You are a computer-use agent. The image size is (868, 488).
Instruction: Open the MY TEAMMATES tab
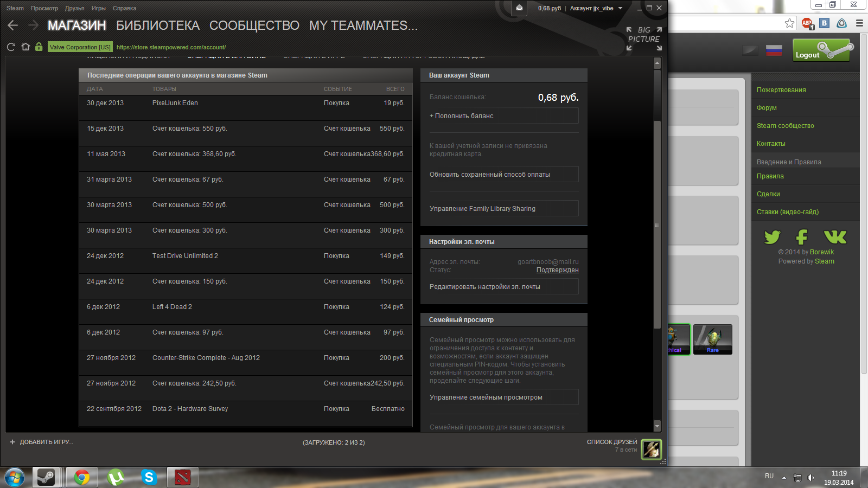point(363,25)
